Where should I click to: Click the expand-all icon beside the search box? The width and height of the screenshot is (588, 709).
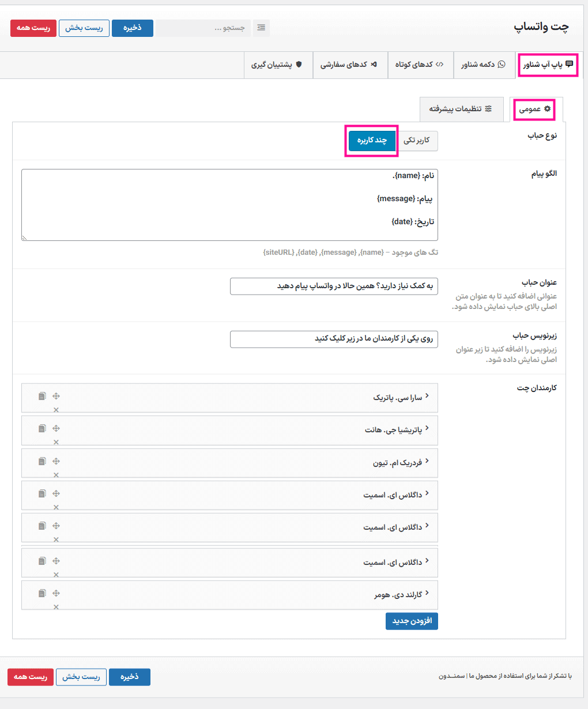261,28
